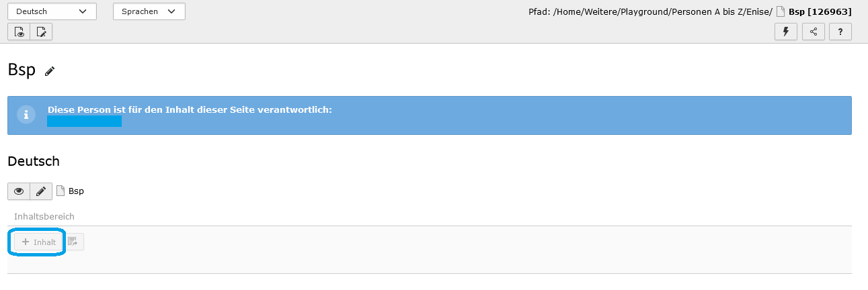Open the Deutsch language dropdown

(52, 11)
